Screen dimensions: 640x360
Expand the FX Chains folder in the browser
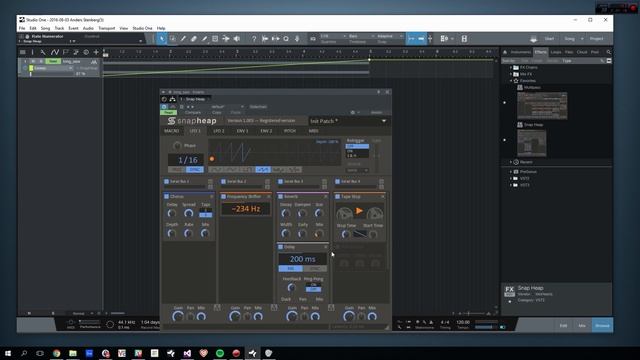click(x=511, y=67)
